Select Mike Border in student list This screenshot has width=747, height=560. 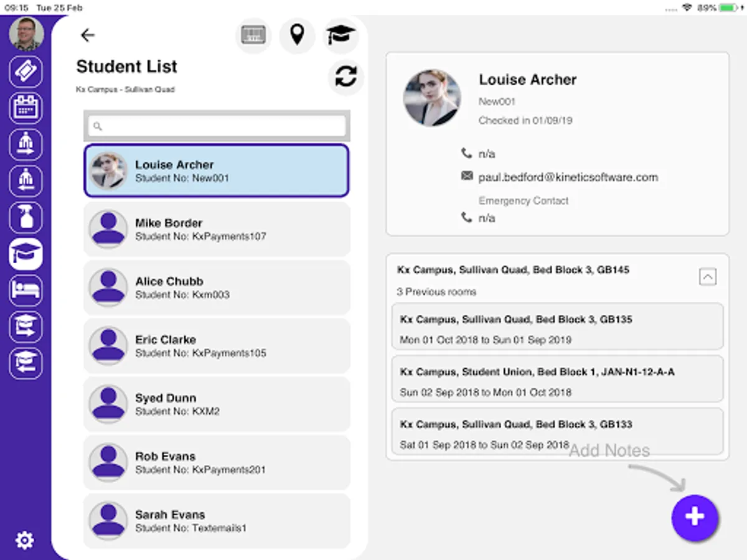click(217, 229)
